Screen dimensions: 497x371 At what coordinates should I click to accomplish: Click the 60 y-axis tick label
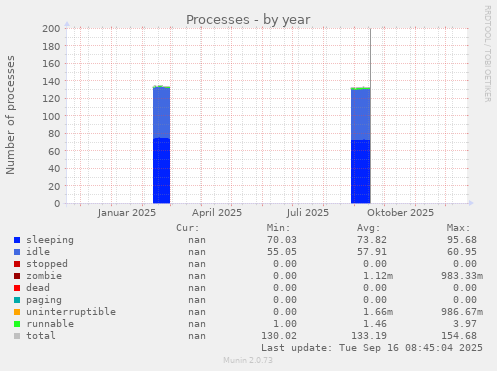point(54,151)
